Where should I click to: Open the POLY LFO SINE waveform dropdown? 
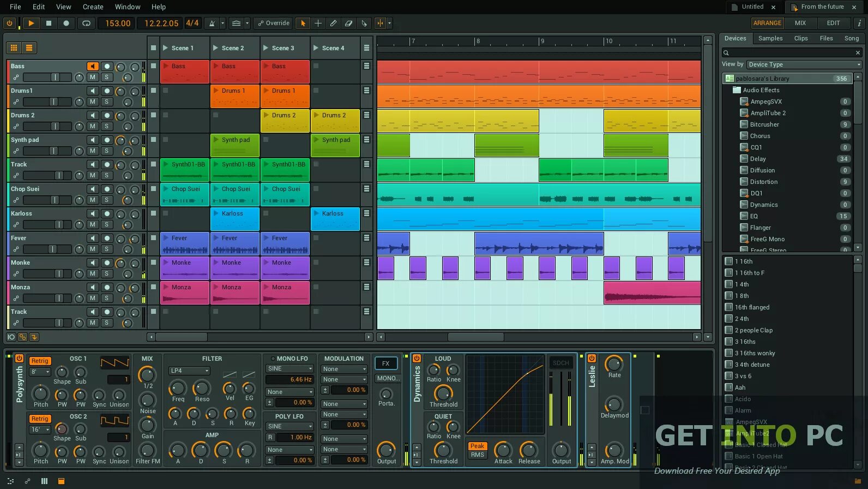[290, 426]
